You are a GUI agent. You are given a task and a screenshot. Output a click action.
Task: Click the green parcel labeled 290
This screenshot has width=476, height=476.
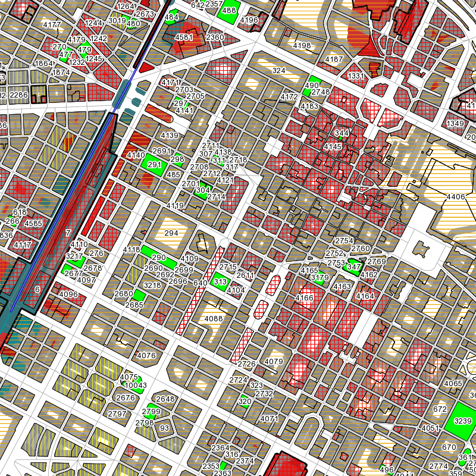[x=159, y=258]
